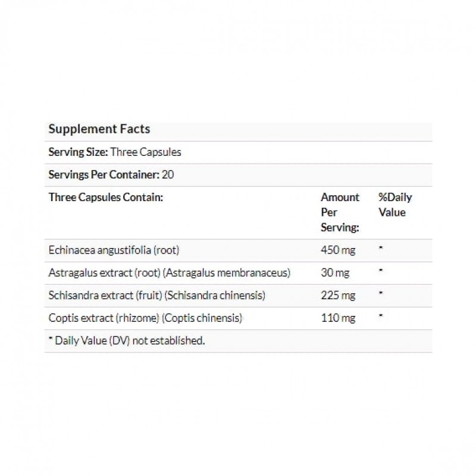The image size is (476, 476).
Task: Click the Three Capsules Contain column header
Action: point(105,198)
